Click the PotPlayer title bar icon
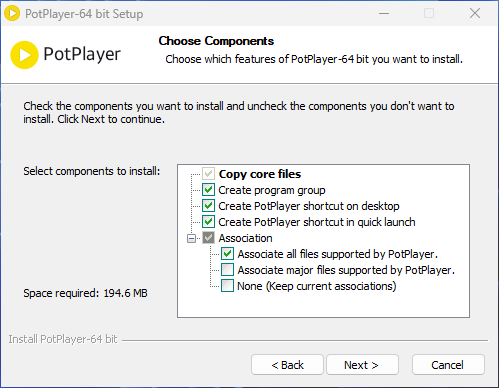499x388 pixels. tap(12, 14)
